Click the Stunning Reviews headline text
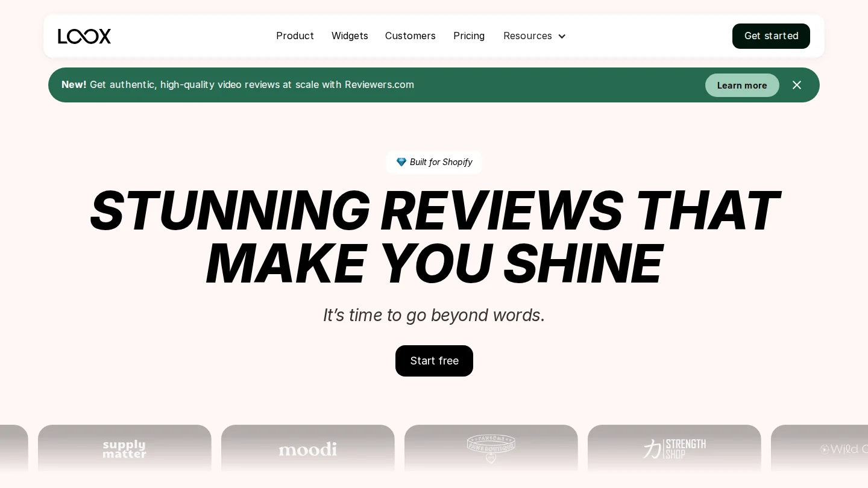 tap(434, 237)
